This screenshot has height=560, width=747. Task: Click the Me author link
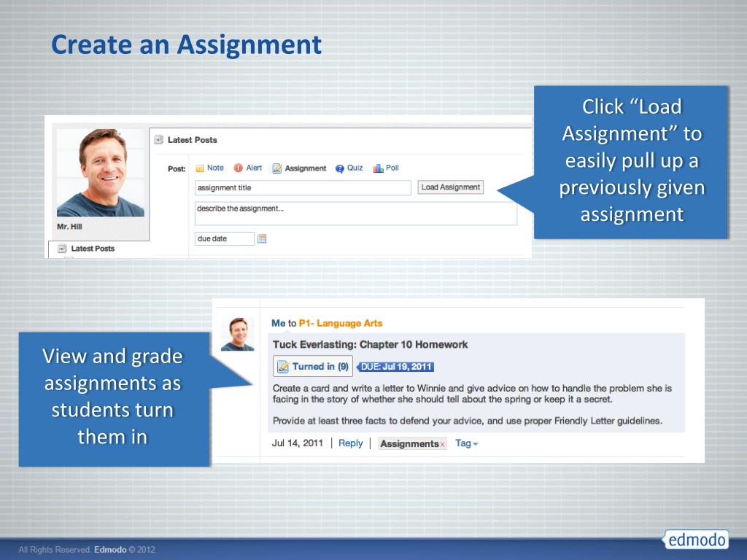(x=278, y=323)
